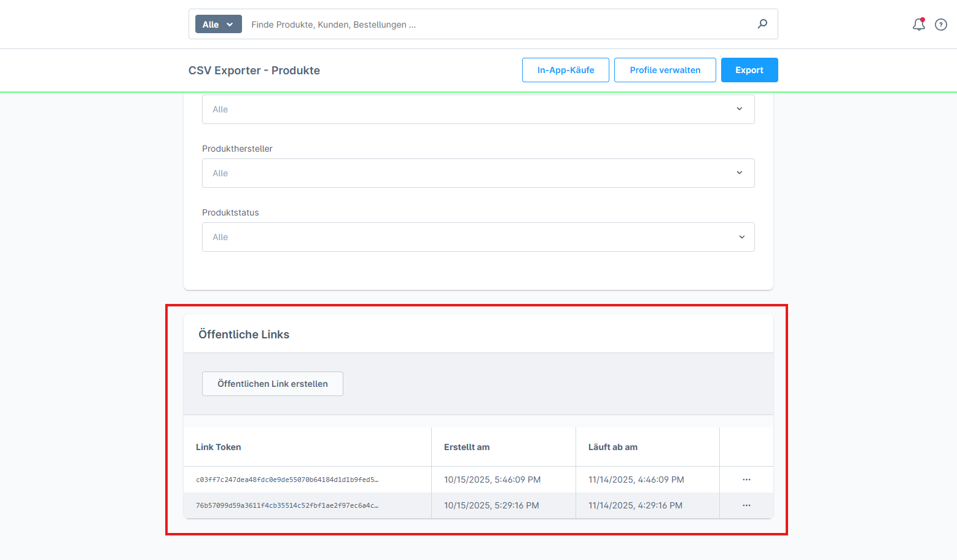957x560 pixels.
Task: Expand the Alle search filter dropdown
Action: [218, 25]
